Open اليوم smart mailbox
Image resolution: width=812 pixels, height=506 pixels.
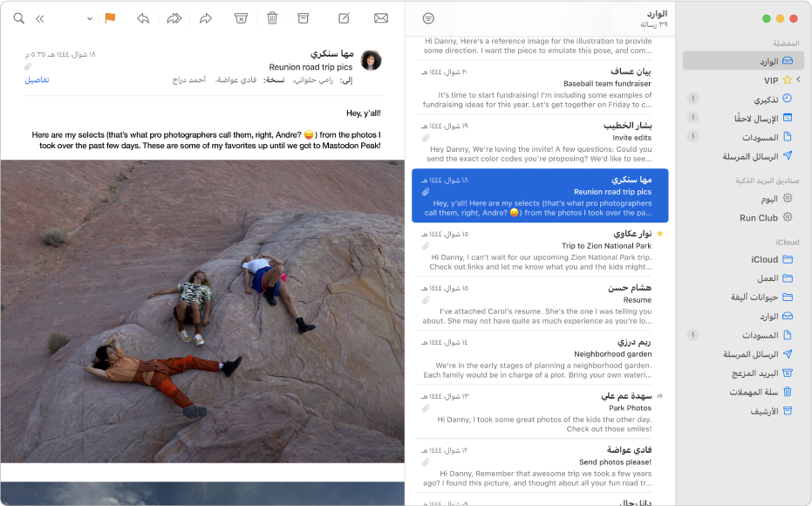(x=743, y=198)
